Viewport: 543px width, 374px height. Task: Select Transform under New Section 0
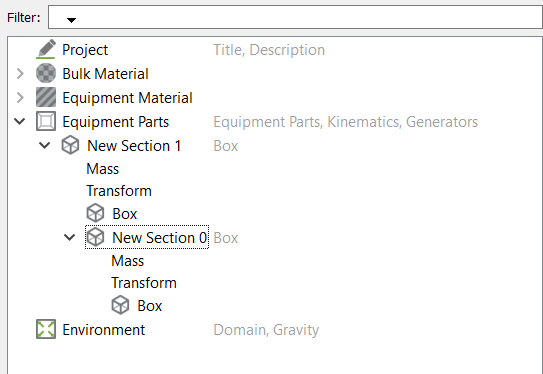(x=144, y=283)
